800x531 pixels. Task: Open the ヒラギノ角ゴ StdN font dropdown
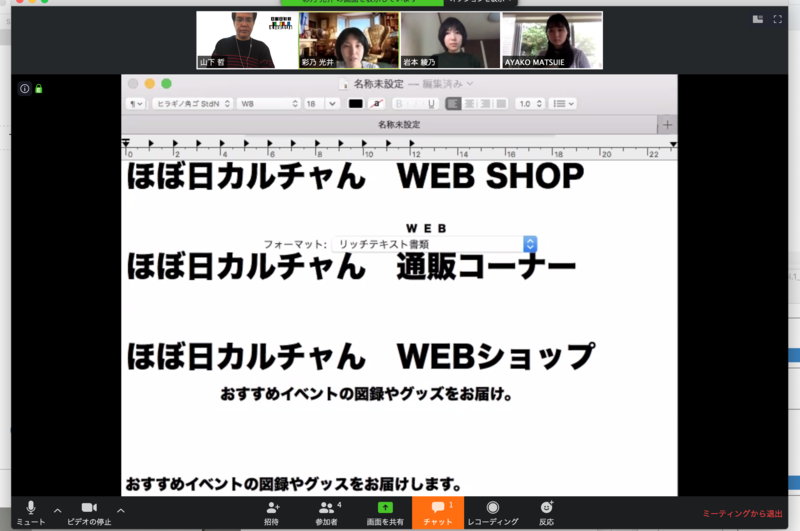[192, 103]
